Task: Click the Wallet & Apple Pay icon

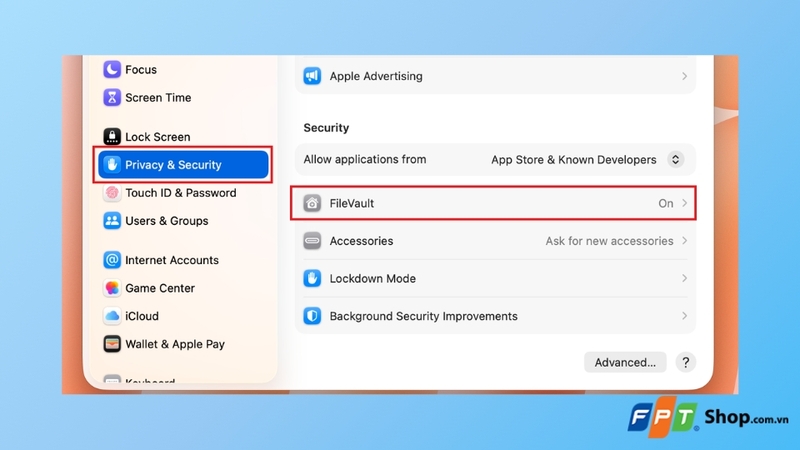Action: click(112, 344)
